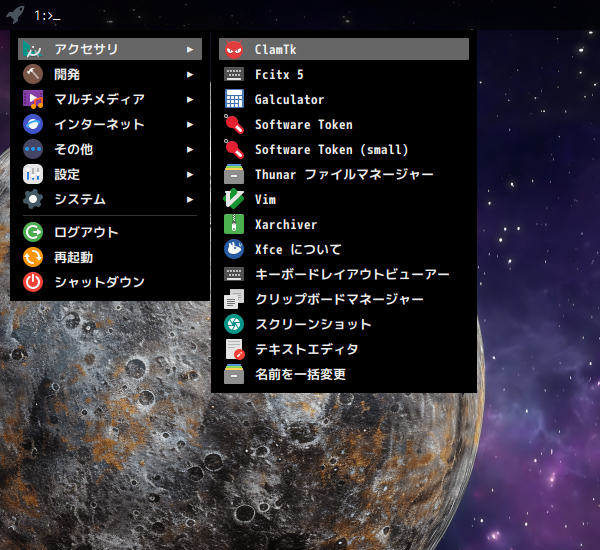Click the text editor document icon
600x550 pixels.
point(235,349)
